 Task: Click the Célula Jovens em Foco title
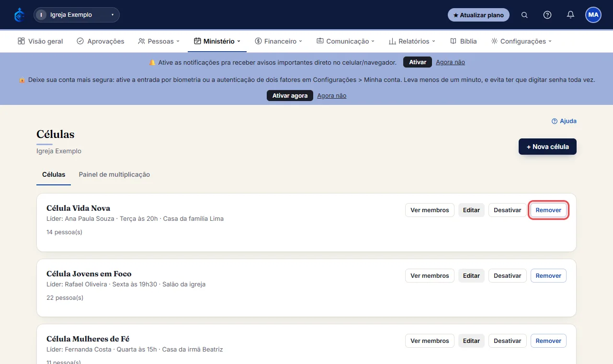89,274
